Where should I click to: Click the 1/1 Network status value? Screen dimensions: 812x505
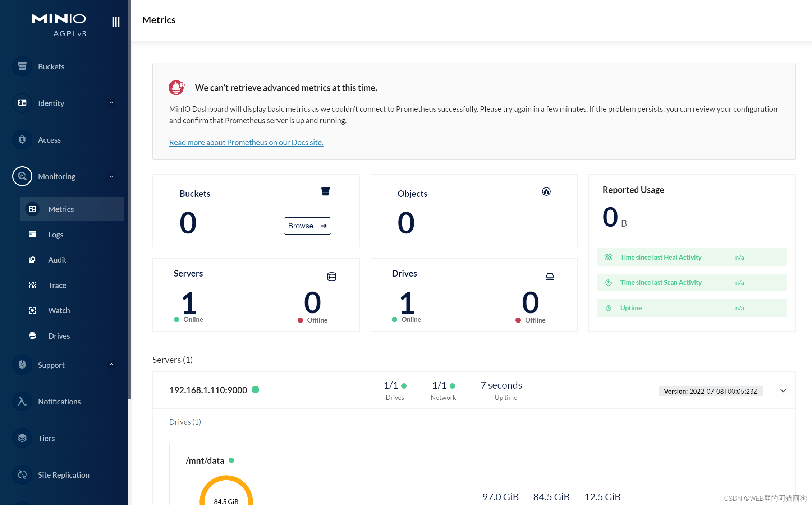tap(439, 385)
